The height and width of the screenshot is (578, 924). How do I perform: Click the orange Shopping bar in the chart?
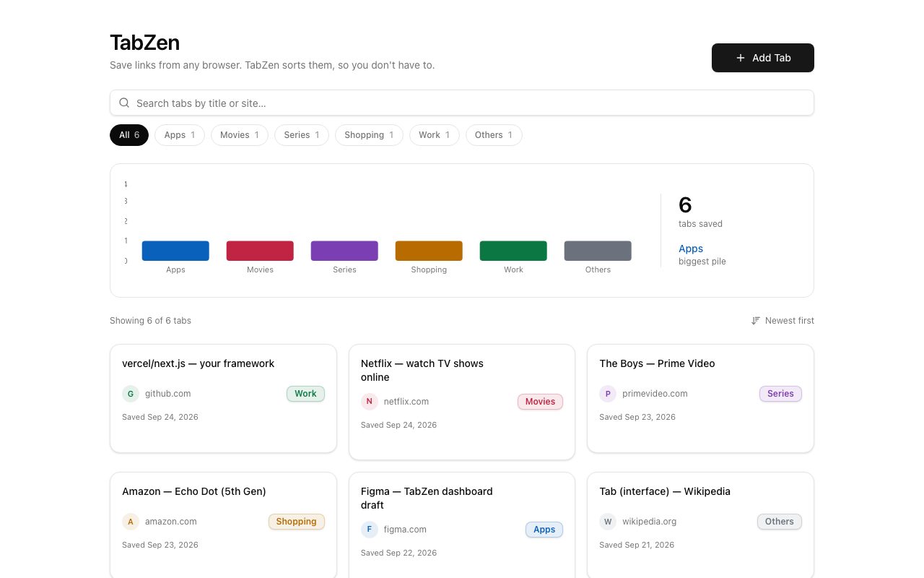point(429,251)
